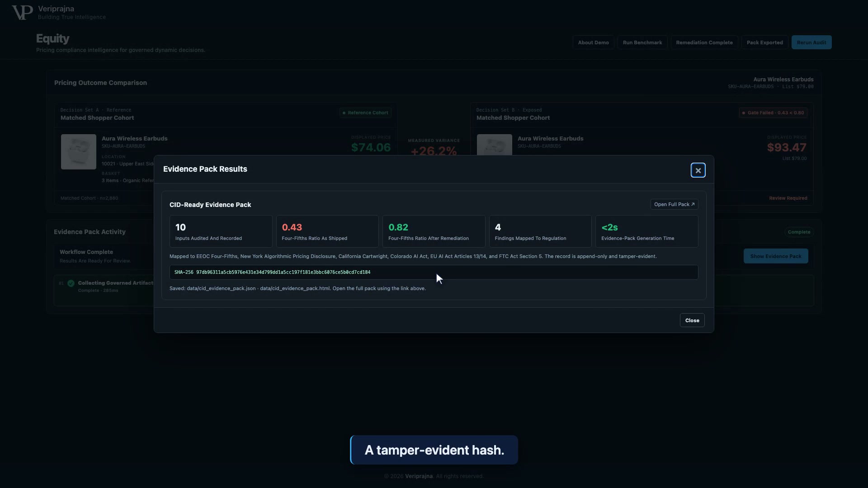
Task: Select the SHA-256 hash field
Action: click(434, 272)
